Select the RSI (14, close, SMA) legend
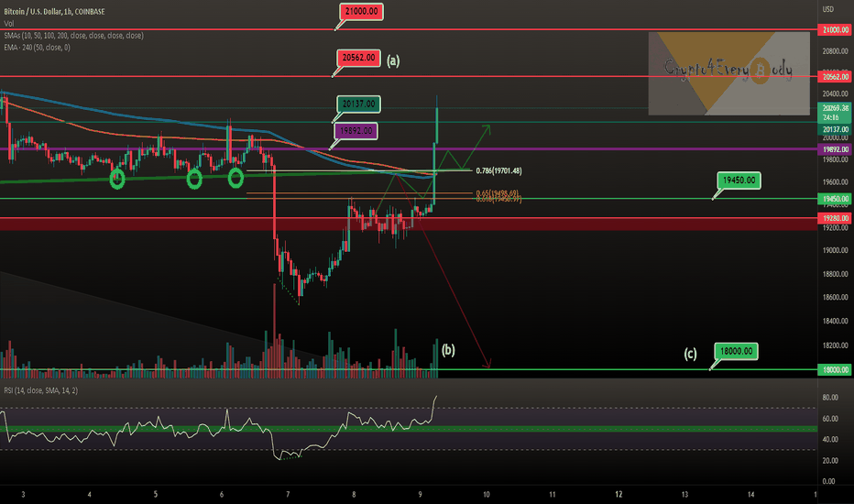Image resolution: width=854 pixels, height=504 pixels. tap(41, 390)
